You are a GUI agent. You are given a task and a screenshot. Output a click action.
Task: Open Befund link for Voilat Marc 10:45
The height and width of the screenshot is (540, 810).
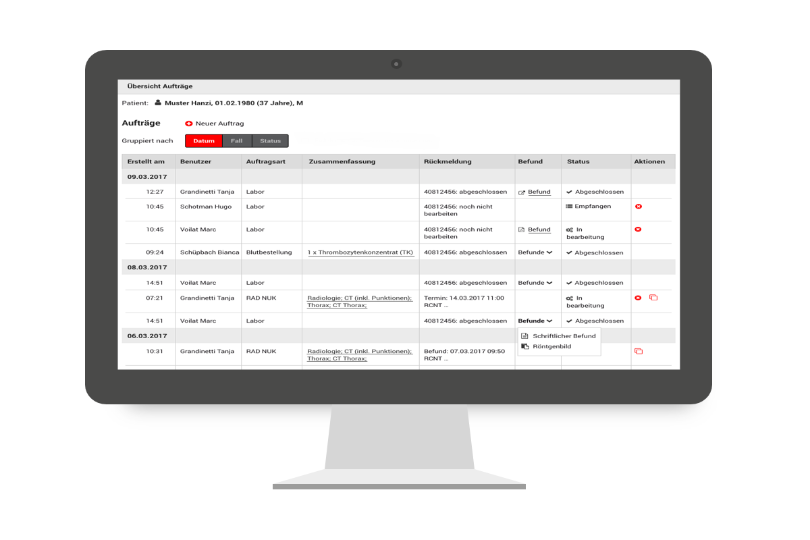tap(538, 229)
